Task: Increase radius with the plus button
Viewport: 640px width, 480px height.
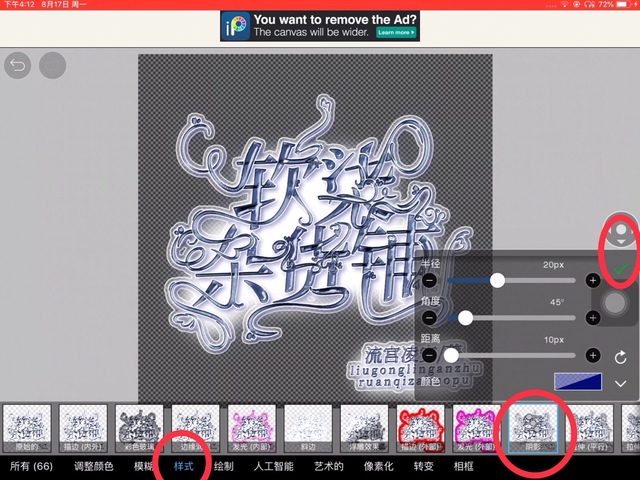Action: click(593, 281)
